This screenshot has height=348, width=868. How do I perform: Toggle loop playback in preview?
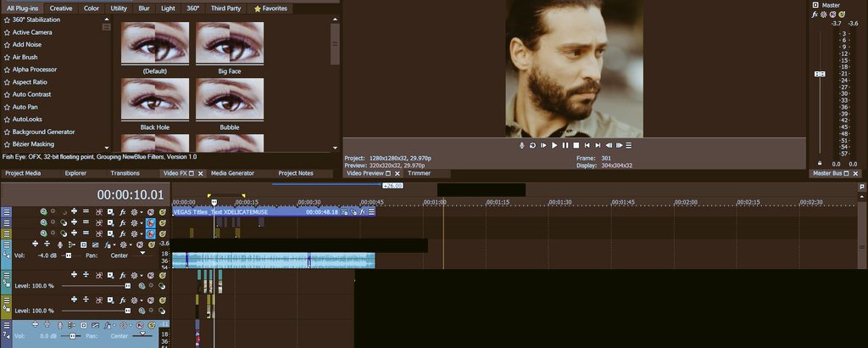coord(532,145)
